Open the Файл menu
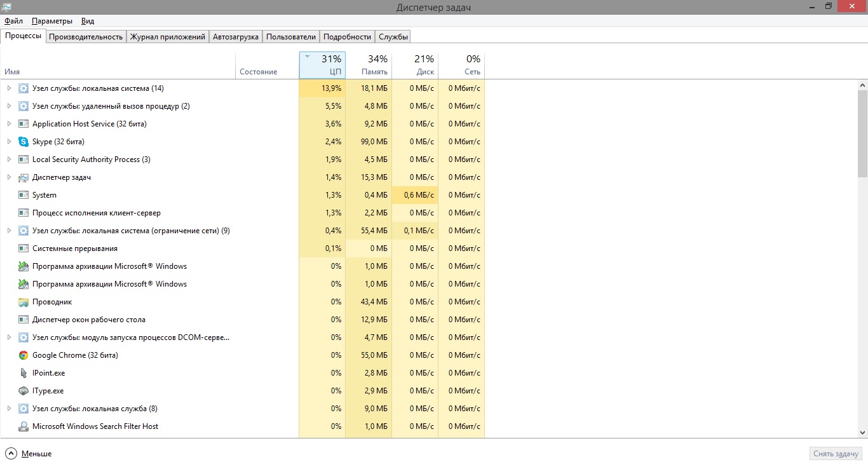Image resolution: width=868 pixels, height=469 pixels. pyautogui.click(x=13, y=21)
